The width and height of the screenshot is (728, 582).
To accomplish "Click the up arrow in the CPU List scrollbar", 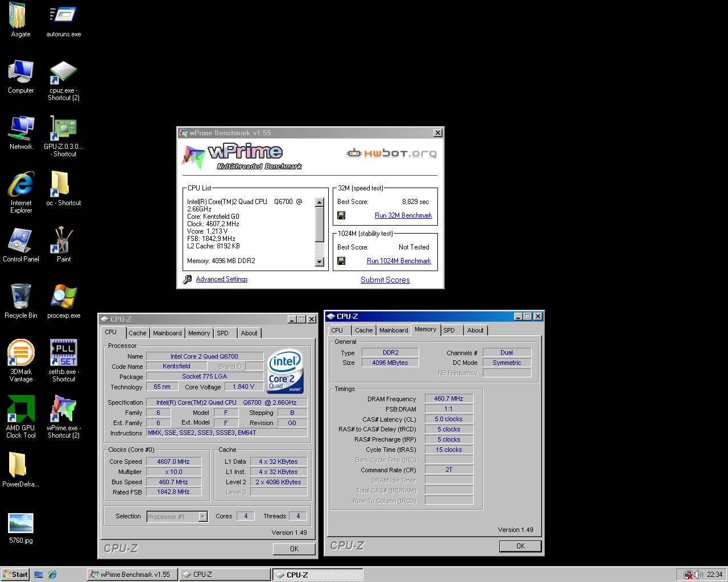I will pyautogui.click(x=319, y=202).
